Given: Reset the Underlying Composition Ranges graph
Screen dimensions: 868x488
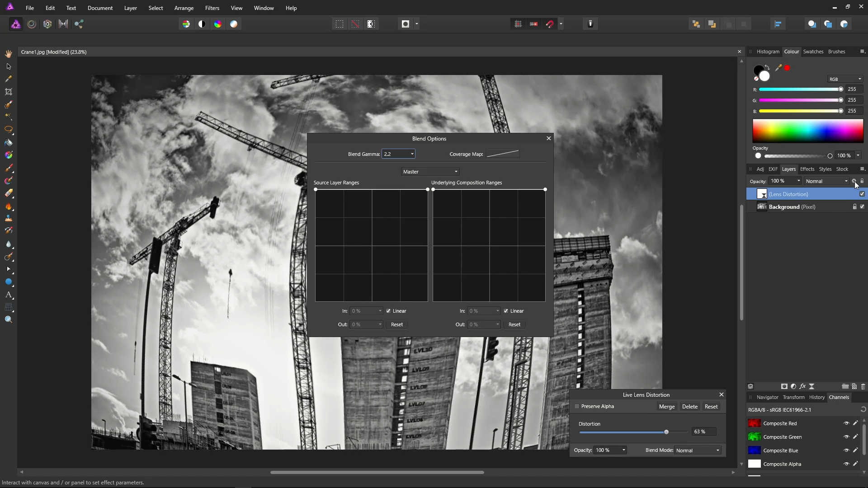Looking at the screenshot, I should point(514,324).
